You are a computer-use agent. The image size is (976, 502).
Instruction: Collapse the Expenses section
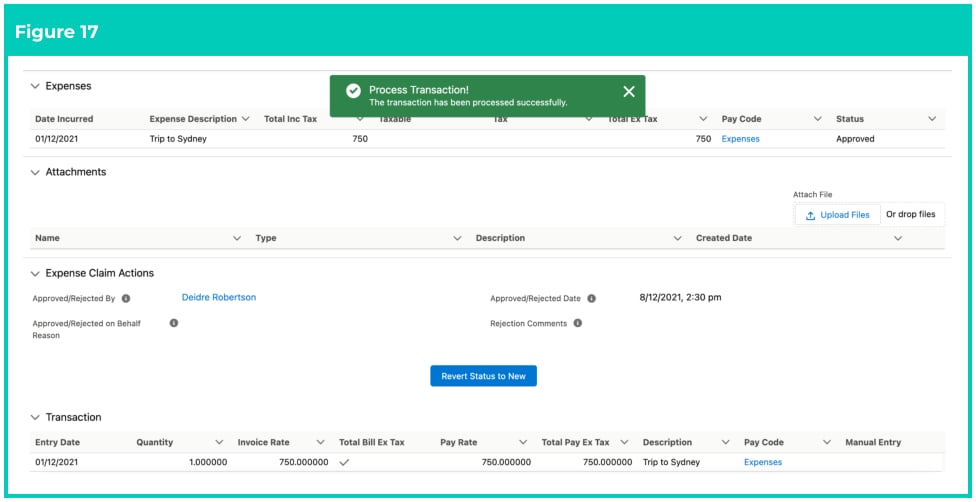click(35, 87)
